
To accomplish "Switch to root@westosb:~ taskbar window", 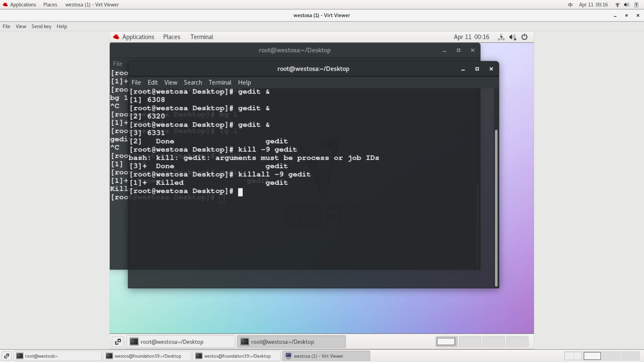I will (58, 356).
